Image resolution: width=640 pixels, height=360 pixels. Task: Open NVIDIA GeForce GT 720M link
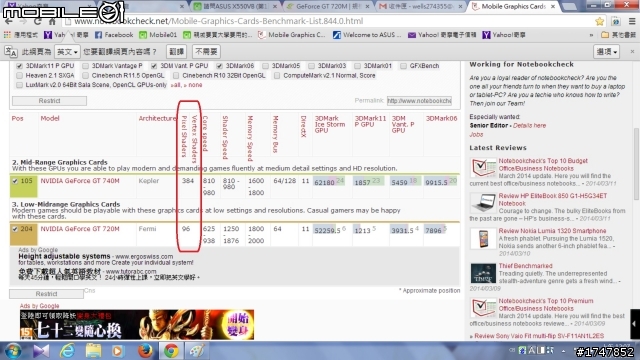coord(80,229)
